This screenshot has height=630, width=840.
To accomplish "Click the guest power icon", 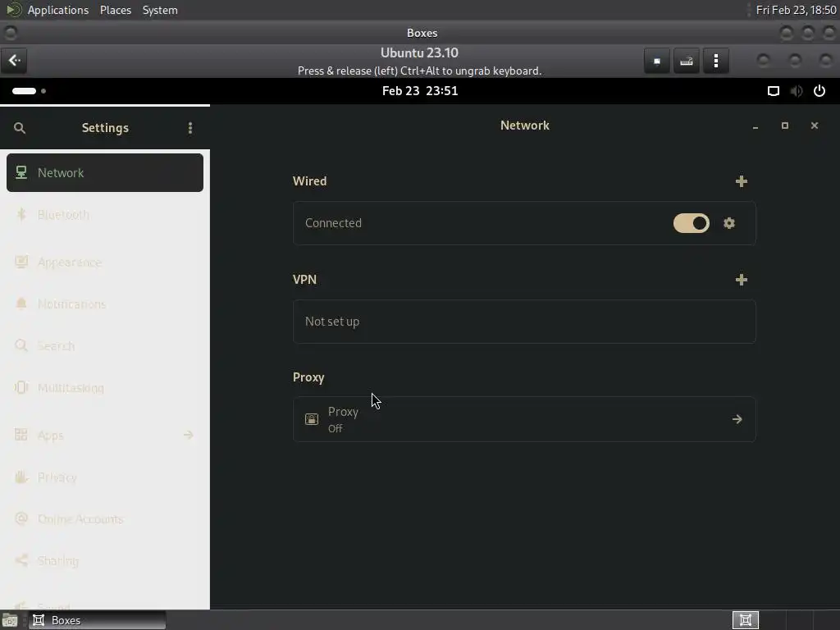I will [819, 91].
